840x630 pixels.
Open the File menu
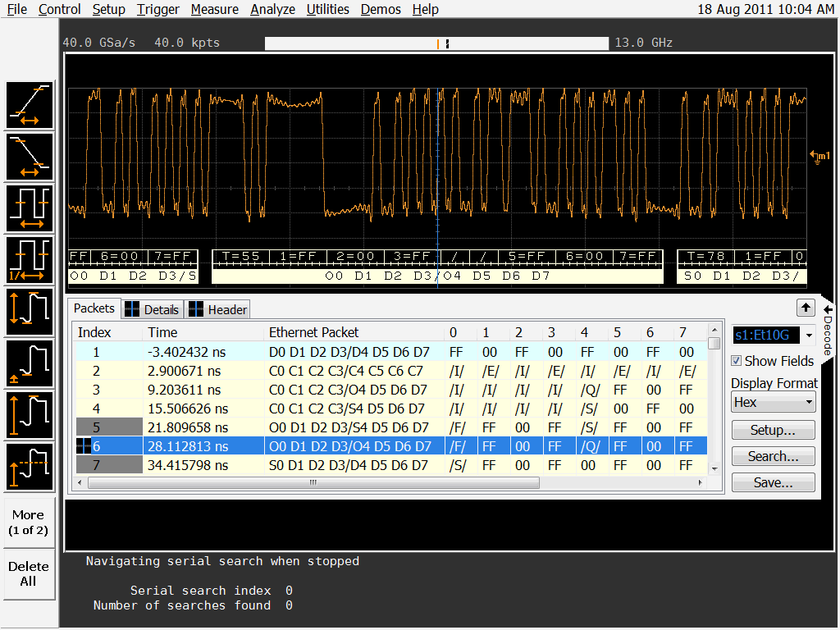[16, 9]
